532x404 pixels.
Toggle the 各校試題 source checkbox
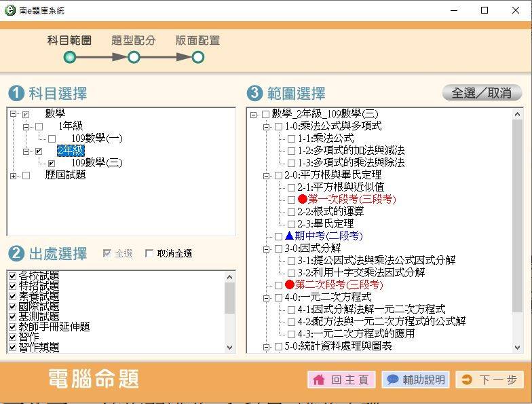pos(12,276)
